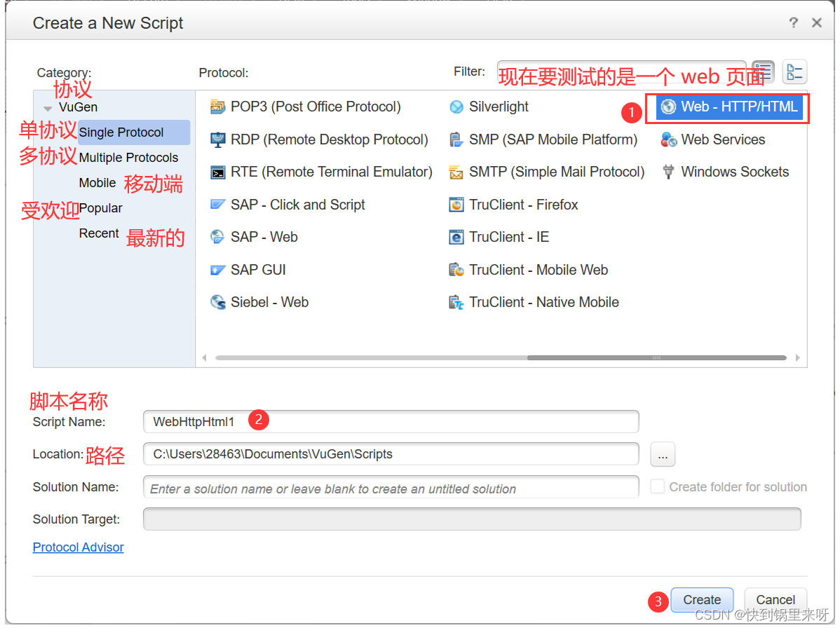The height and width of the screenshot is (628, 840).
Task: Pick the Silverlight protocol icon
Action: tap(456, 107)
